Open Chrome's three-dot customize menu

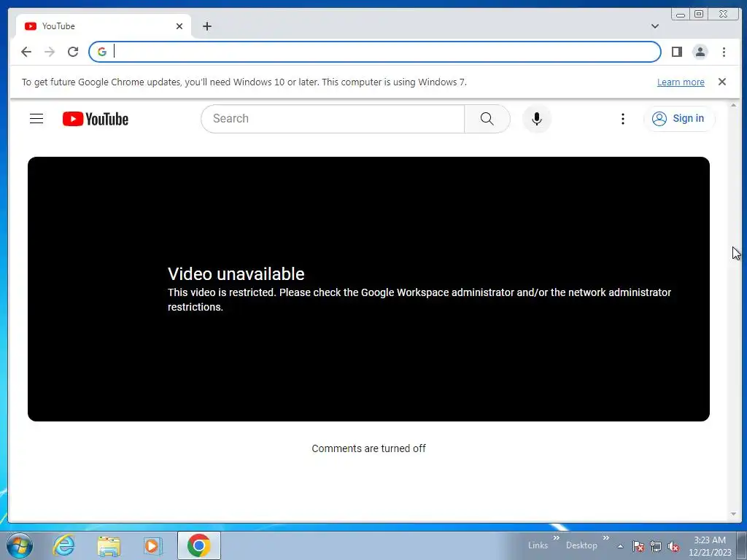click(x=724, y=52)
